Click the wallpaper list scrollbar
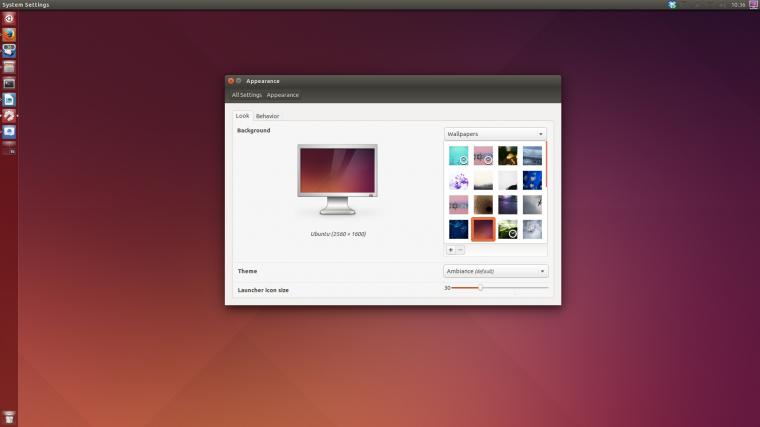This screenshot has width=760, height=427. pyautogui.click(x=546, y=165)
